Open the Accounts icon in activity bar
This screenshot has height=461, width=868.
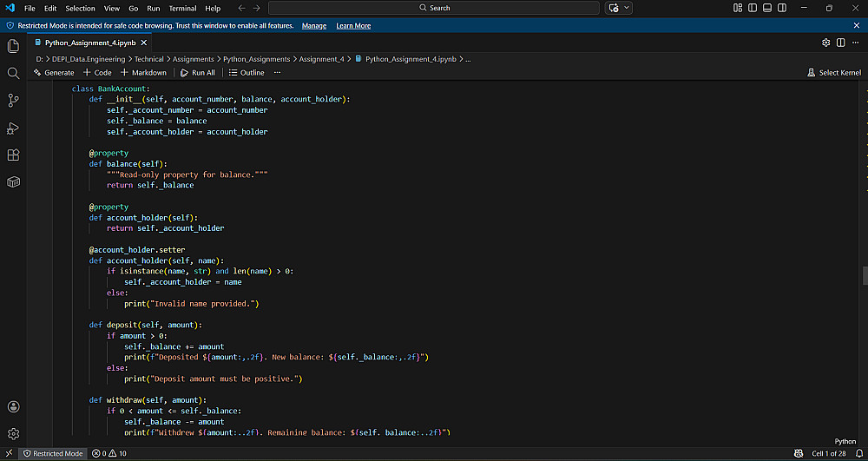(x=13, y=406)
